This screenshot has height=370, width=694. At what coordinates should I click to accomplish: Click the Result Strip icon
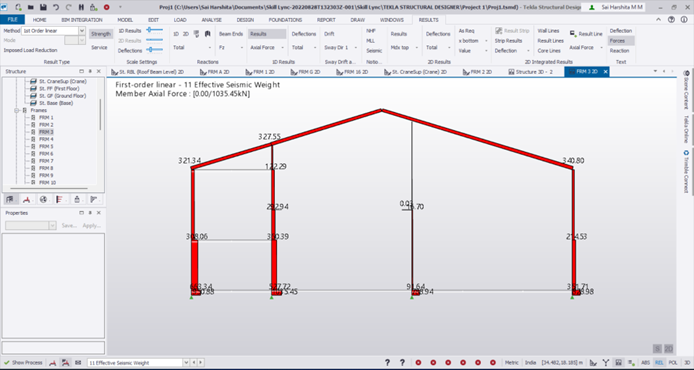(499, 31)
